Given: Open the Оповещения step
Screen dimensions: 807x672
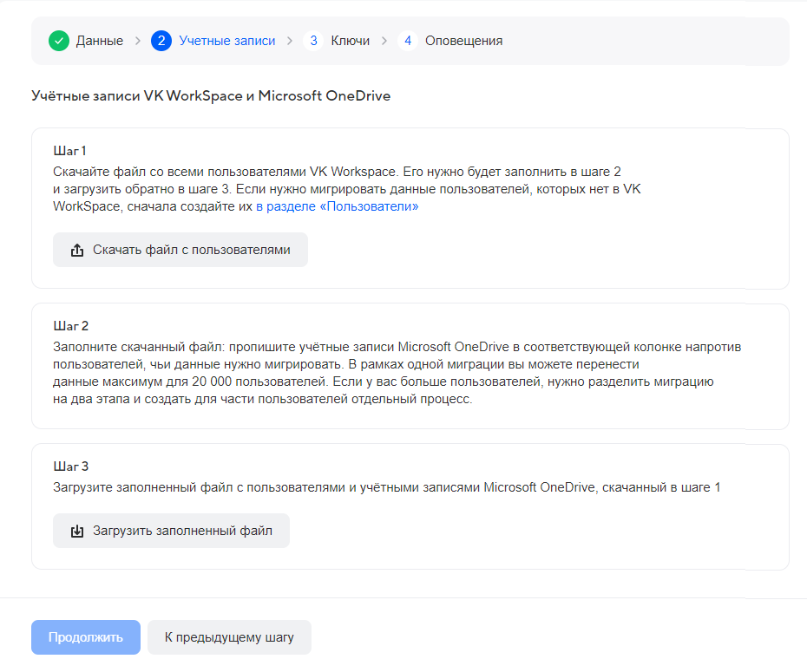Looking at the screenshot, I should coord(463,41).
